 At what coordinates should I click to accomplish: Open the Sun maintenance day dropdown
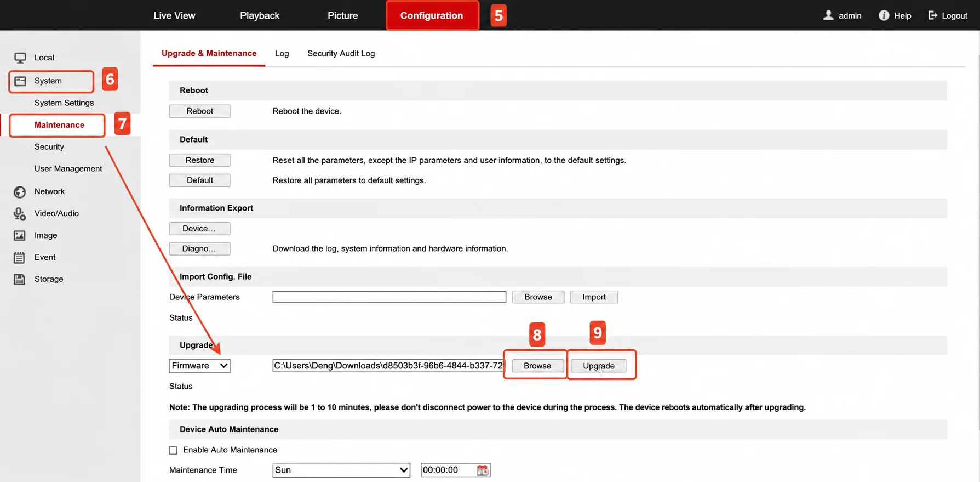tap(341, 470)
